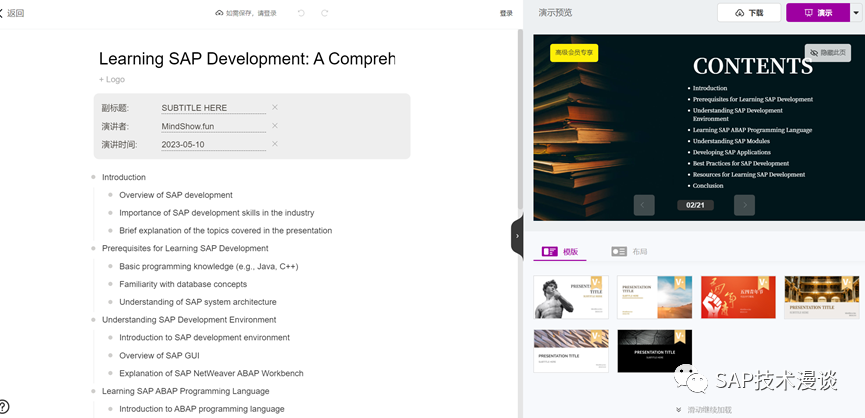This screenshot has width=865, height=418.
Task: Switch to the 布局 layout tab
Action: pos(629,251)
